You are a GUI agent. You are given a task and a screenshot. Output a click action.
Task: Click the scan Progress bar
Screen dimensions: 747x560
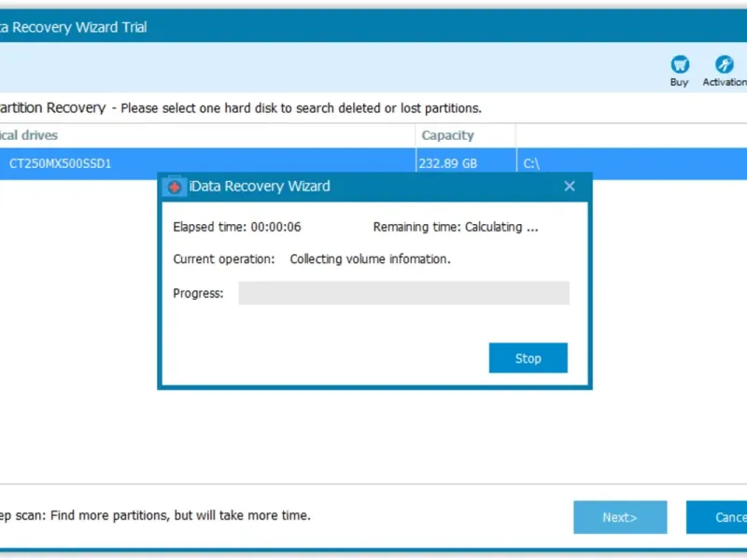[x=404, y=293]
